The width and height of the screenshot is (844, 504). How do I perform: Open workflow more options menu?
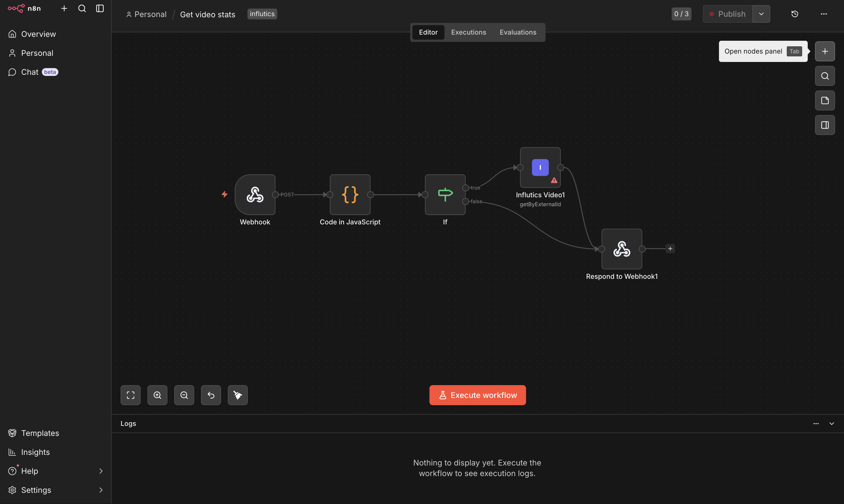824,14
